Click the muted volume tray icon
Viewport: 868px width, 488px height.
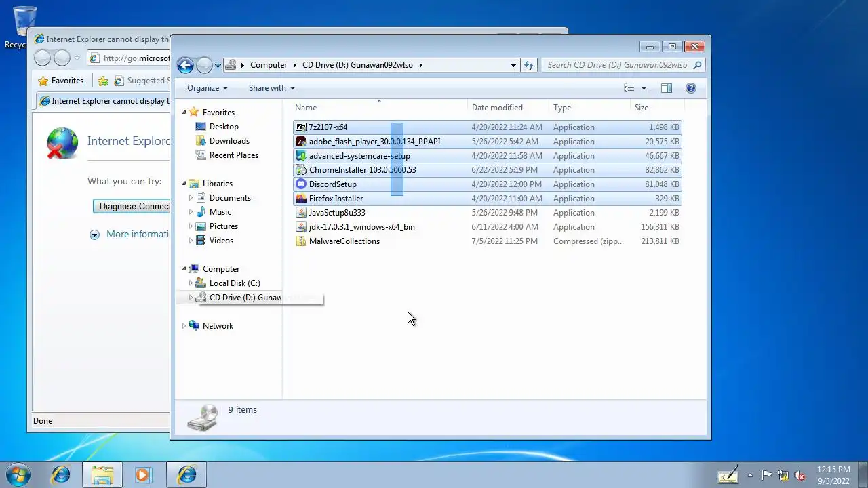coord(800,475)
